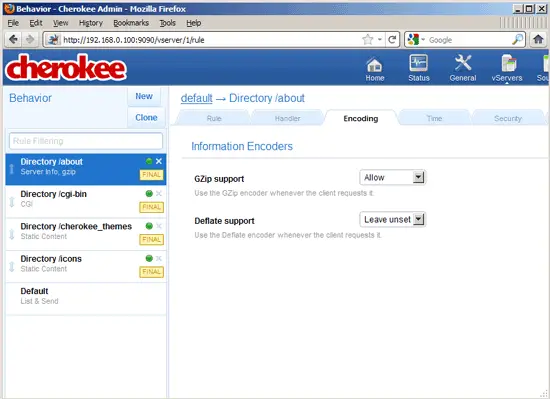Open the Help menu
The width and height of the screenshot is (550, 399).
[194, 23]
